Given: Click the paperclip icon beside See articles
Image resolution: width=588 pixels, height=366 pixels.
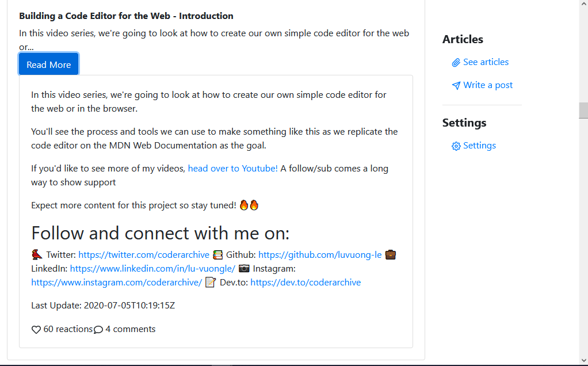Looking at the screenshot, I should (456, 63).
